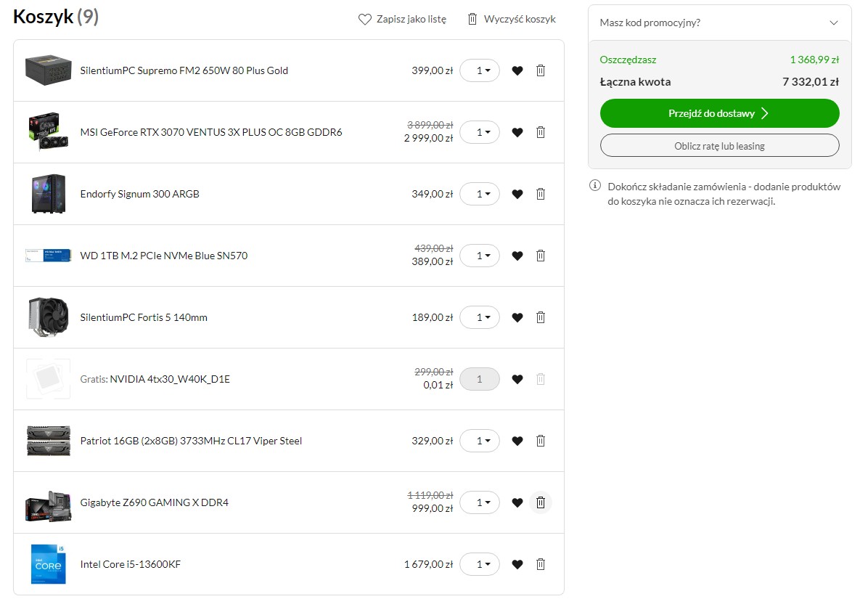The width and height of the screenshot is (868, 607).
Task: Open Gigabyte Z690 GAMING X DDR4 product link
Action: click(154, 502)
